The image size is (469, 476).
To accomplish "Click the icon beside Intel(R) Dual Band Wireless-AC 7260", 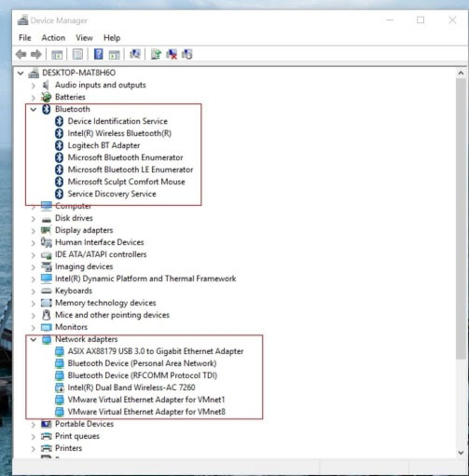I will (59, 388).
